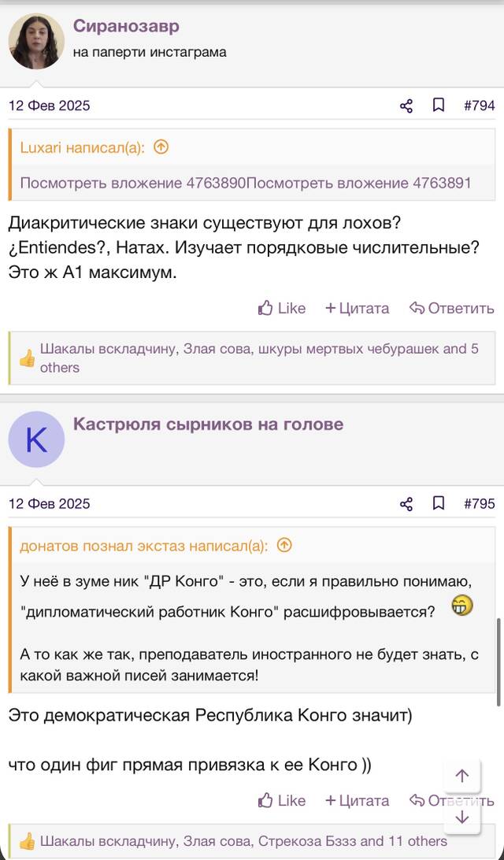Open post number #794 permalink
The image size is (504, 860).
coord(480,106)
